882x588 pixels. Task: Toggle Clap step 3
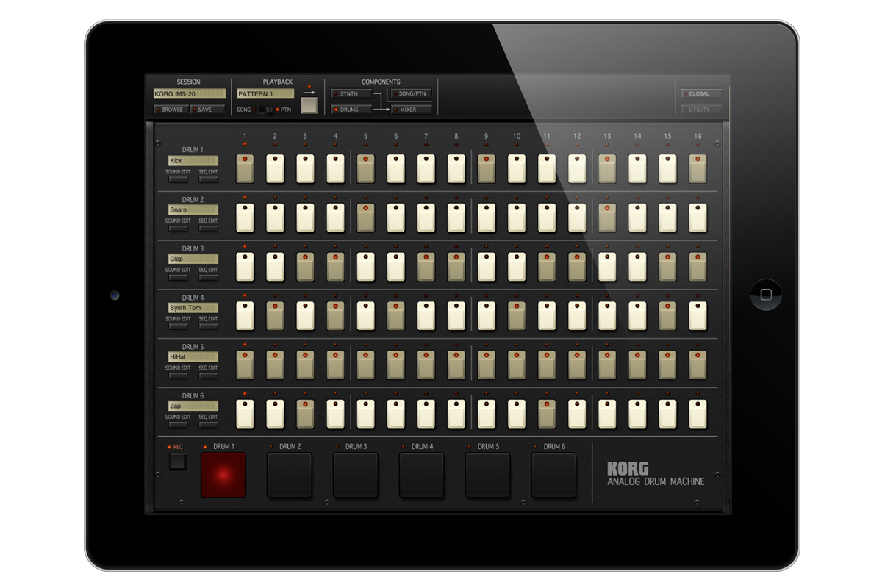pos(305,267)
